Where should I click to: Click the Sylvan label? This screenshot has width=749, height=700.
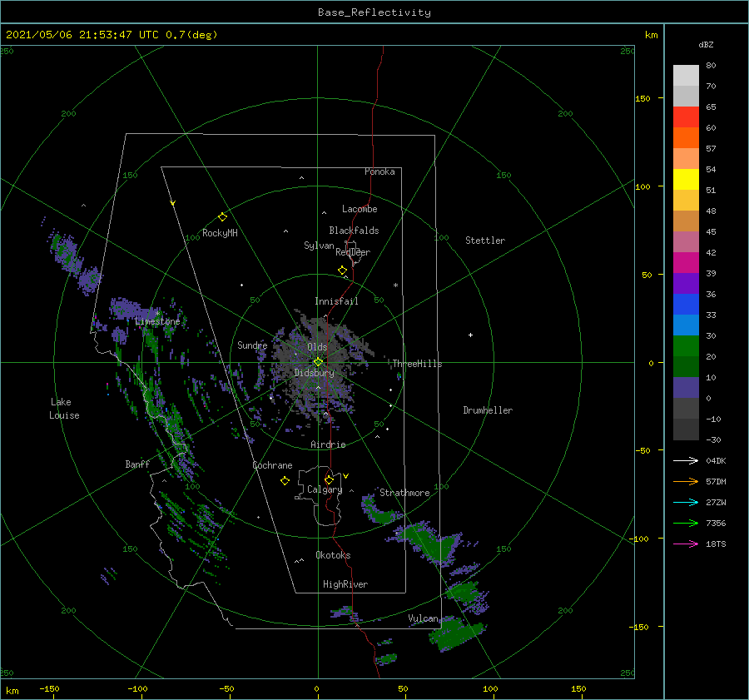(319, 246)
